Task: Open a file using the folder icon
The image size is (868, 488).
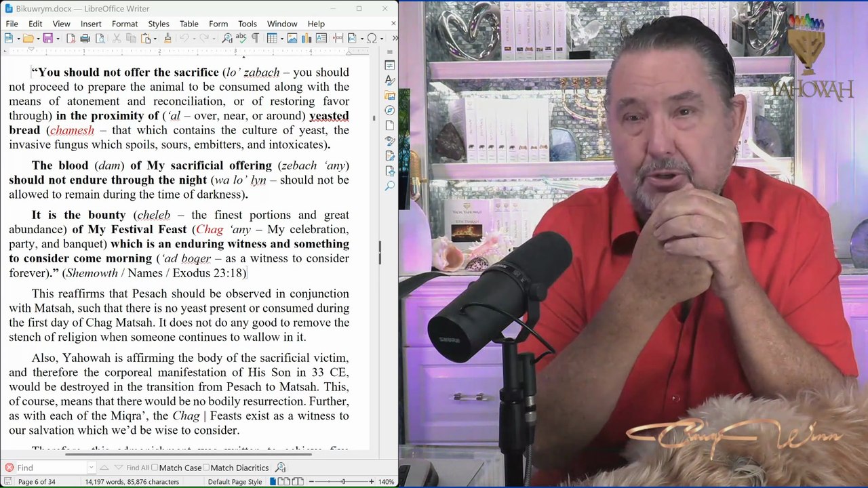Action: click(27, 38)
